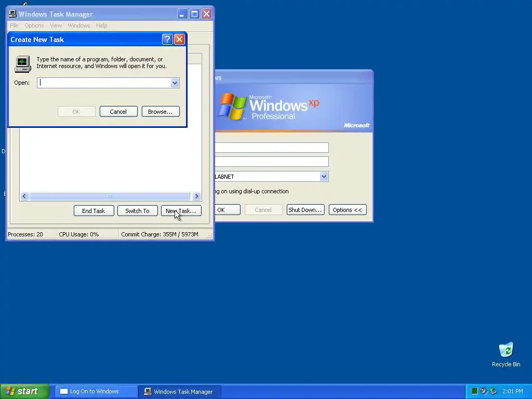
Task: Click the green CPU meter tray icon
Action: (475, 391)
